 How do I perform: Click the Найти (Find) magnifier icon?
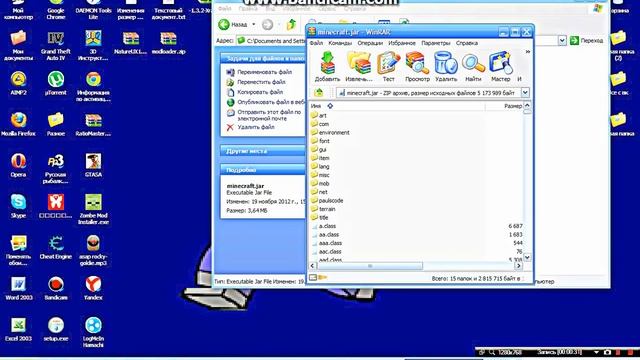click(x=473, y=67)
